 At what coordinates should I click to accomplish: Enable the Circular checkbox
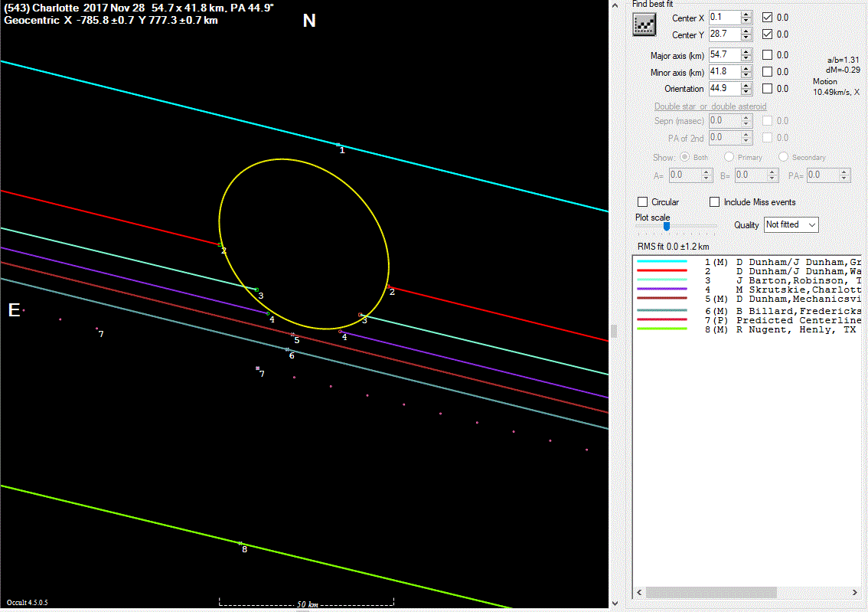click(x=643, y=202)
